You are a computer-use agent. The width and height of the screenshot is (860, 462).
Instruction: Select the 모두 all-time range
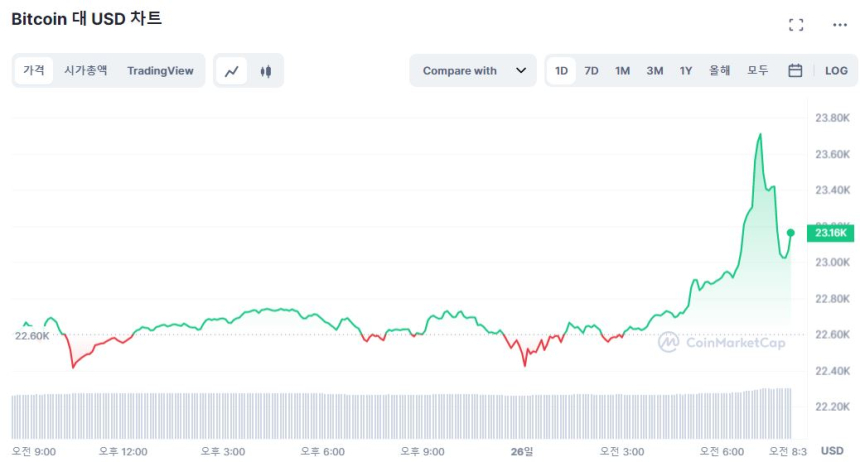(x=758, y=71)
